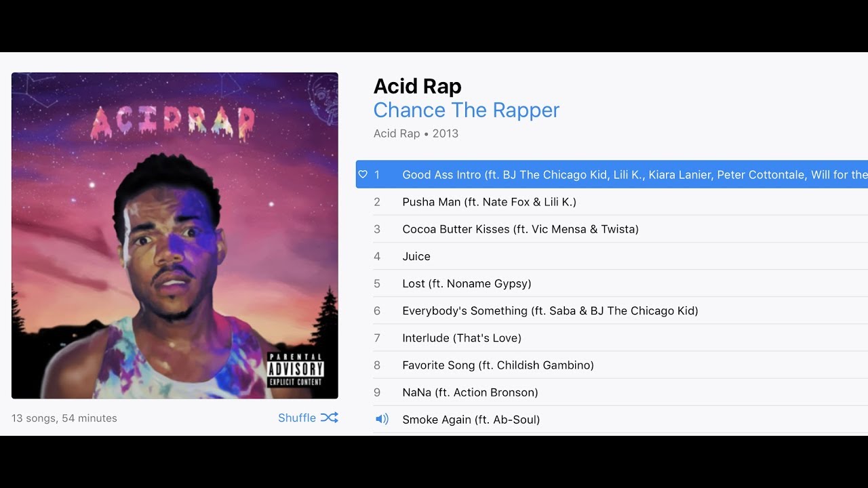Click track number 2 in the list
The height and width of the screenshot is (488, 868).
click(x=377, y=202)
